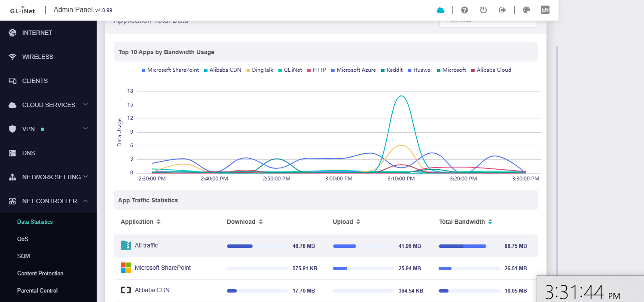Click the EN language button
Viewport: 644px width, 302px height.
pyautogui.click(x=545, y=10)
